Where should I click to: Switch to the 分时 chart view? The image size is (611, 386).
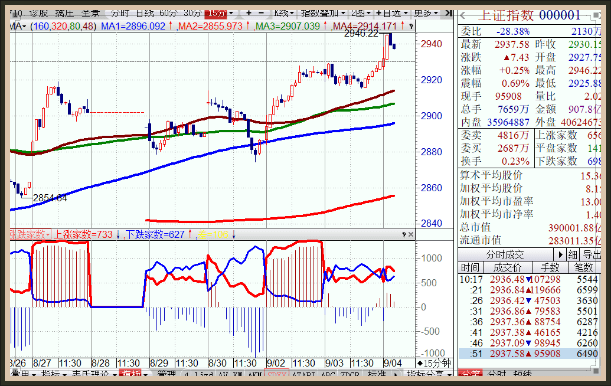pos(120,13)
